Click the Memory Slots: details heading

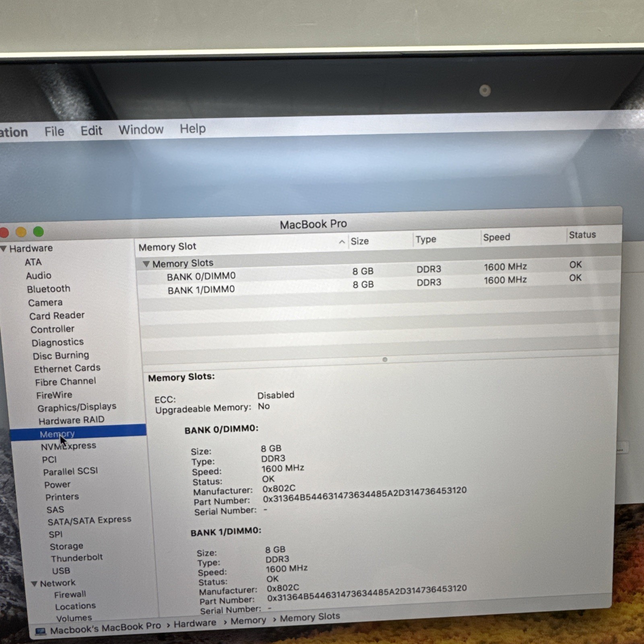pos(182,377)
